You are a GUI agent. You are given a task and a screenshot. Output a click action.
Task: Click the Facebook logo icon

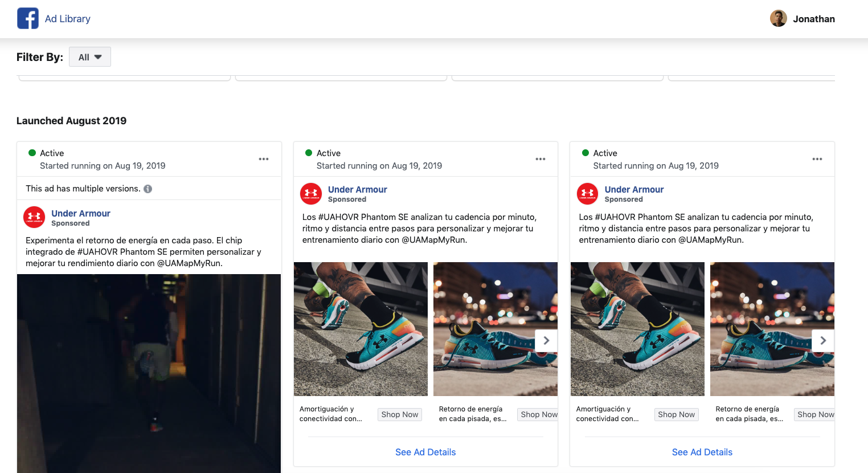click(28, 18)
